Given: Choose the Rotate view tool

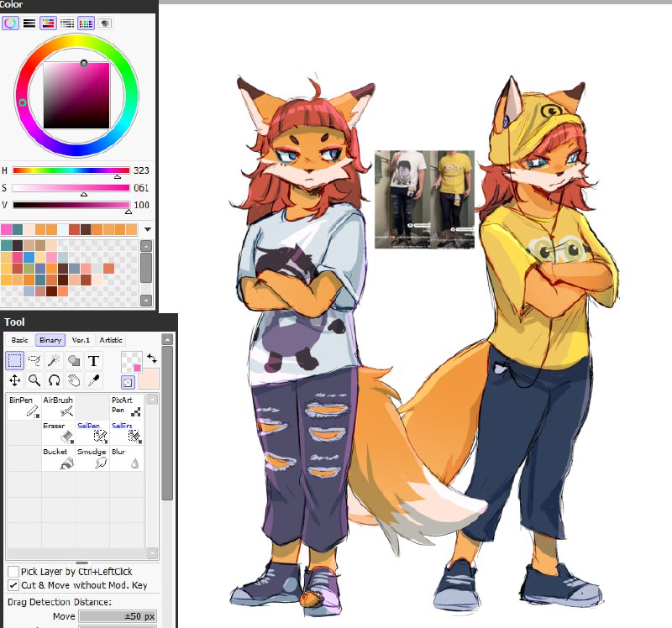Looking at the screenshot, I should click(54, 380).
